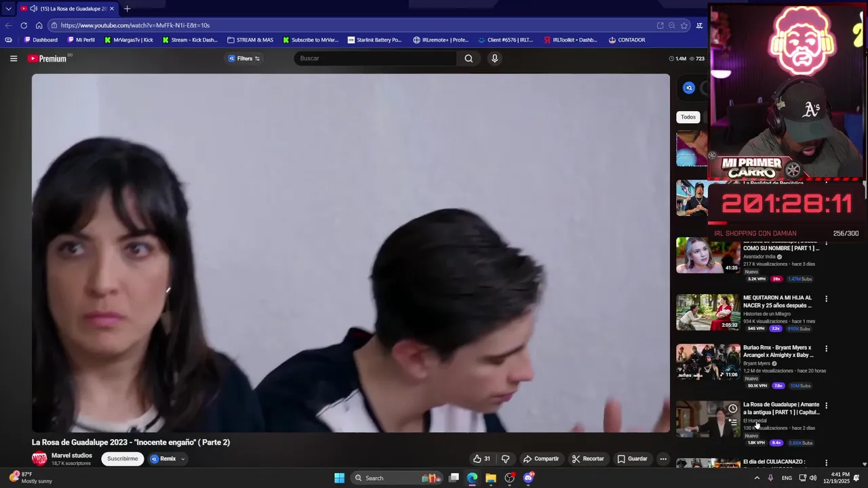The width and height of the screenshot is (868, 488).
Task: Click the Suscribirme button
Action: [123, 459]
